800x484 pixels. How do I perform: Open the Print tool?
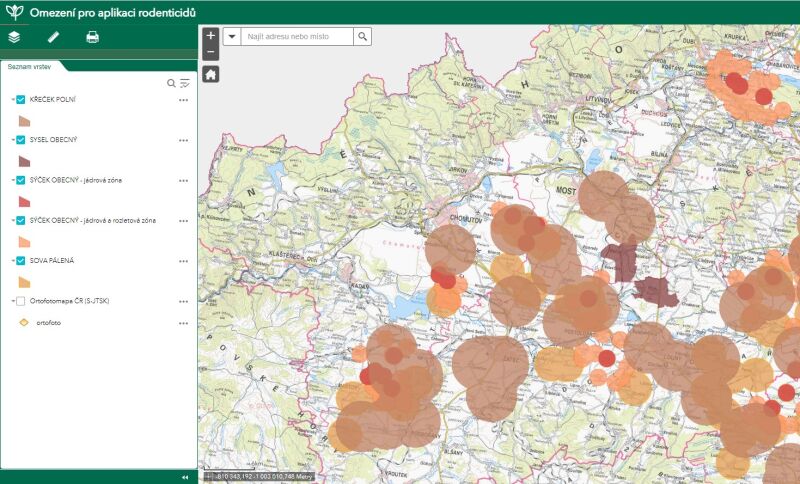coord(92,37)
